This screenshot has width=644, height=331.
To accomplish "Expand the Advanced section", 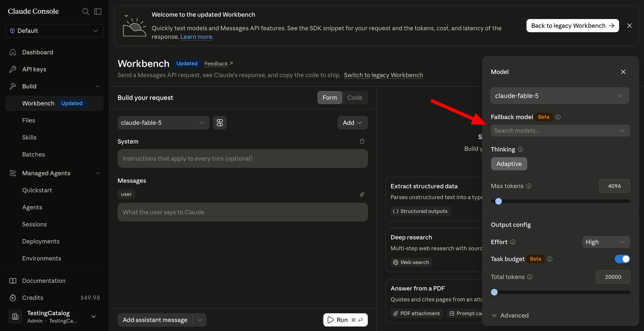I will 510,315.
